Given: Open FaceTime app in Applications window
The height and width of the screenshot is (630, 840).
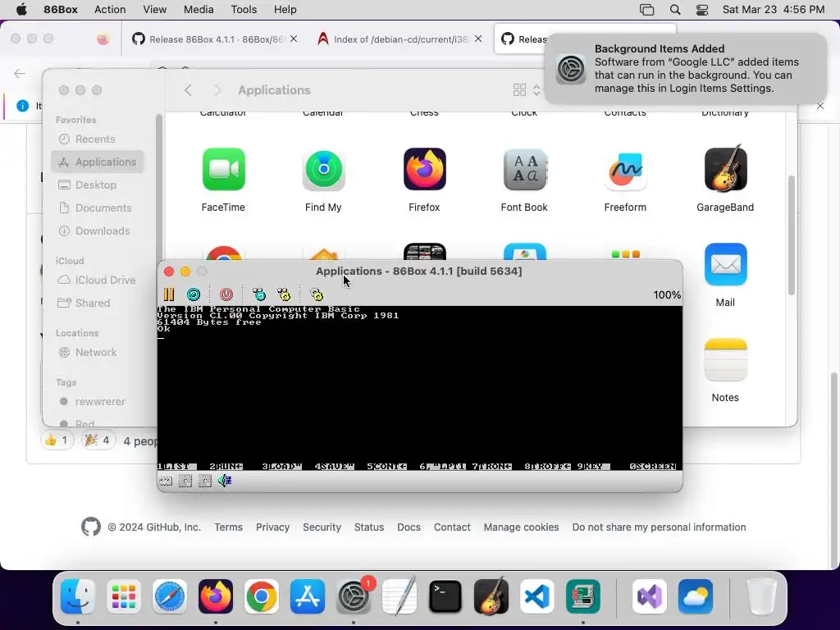Looking at the screenshot, I should tap(223, 169).
